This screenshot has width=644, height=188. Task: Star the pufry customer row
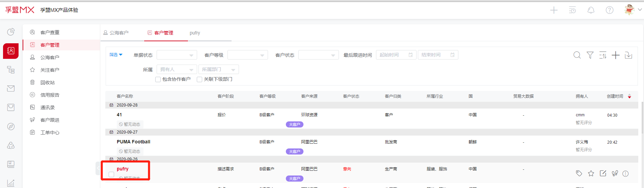tap(591, 173)
